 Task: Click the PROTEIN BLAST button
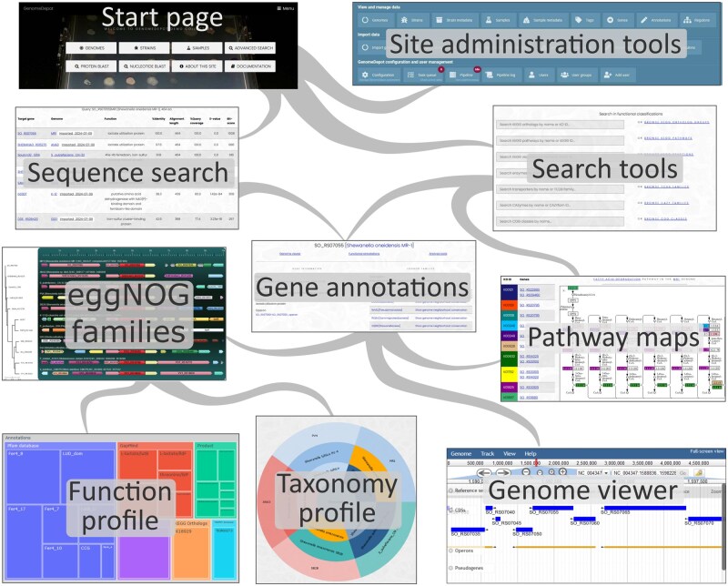[x=91, y=66]
